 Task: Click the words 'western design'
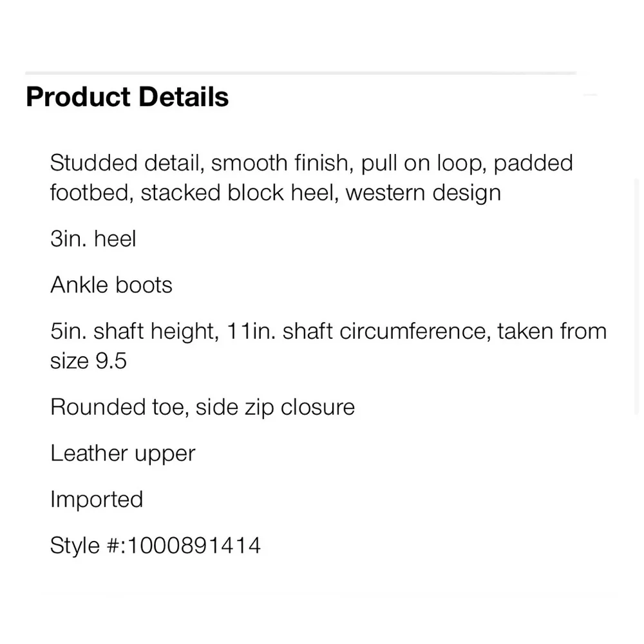pyautogui.click(x=423, y=193)
